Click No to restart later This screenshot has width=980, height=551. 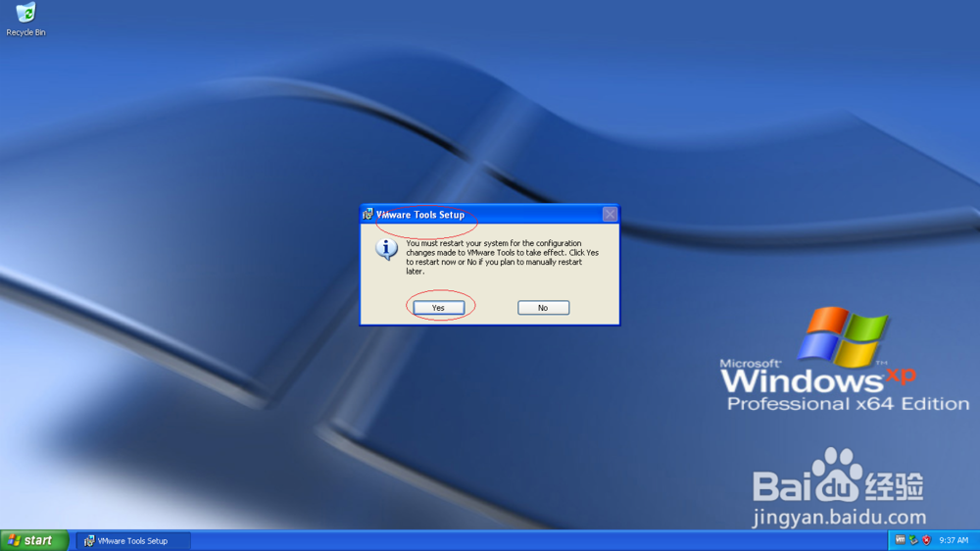click(x=543, y=308)
